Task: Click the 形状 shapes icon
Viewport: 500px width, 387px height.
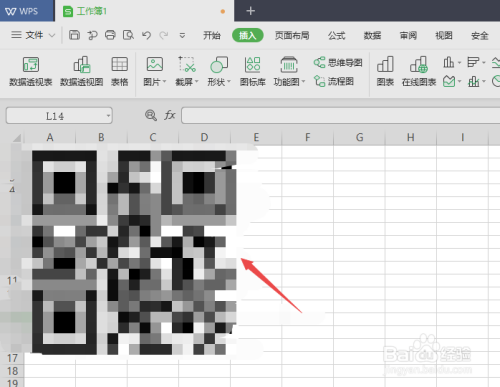Action: click(x=219, y=64)
